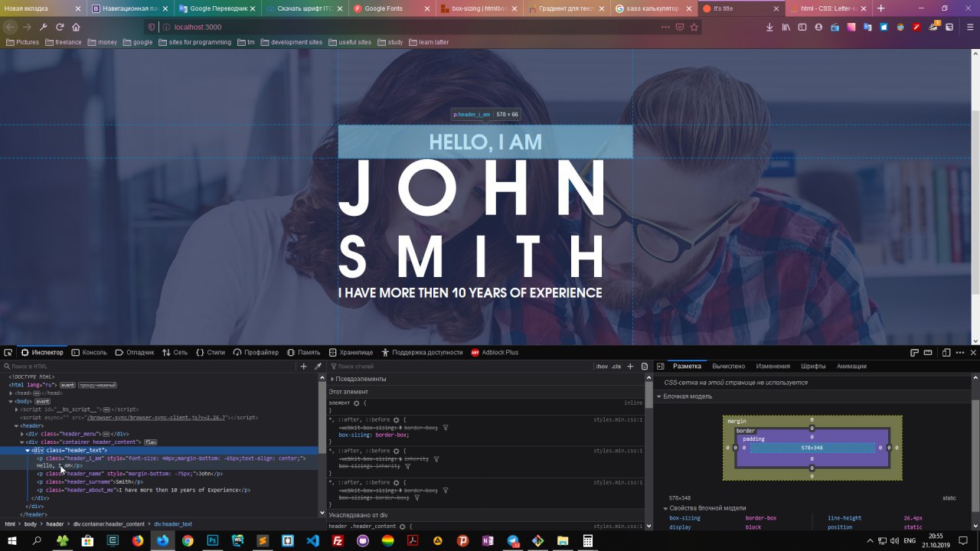The height and width of the screenshot is (551, 980).
Task: Switch to the Отладчик tab
Action: (134, 353)
